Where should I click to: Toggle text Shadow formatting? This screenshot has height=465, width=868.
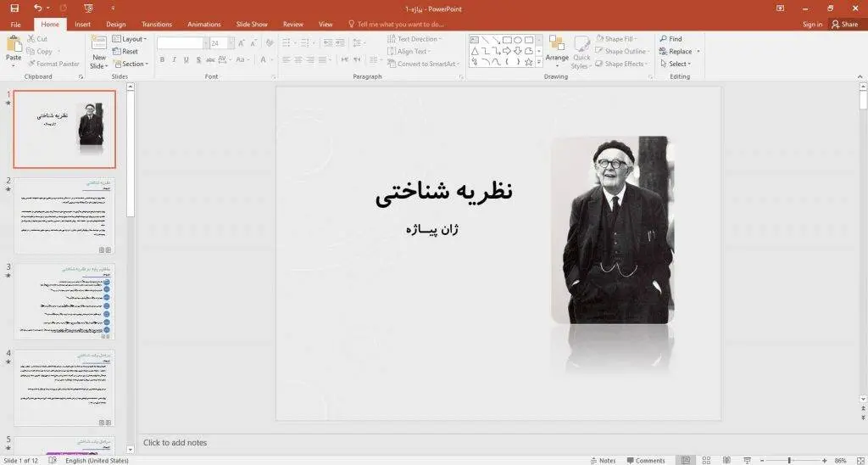pyautogui.click(x=198, y=60)
